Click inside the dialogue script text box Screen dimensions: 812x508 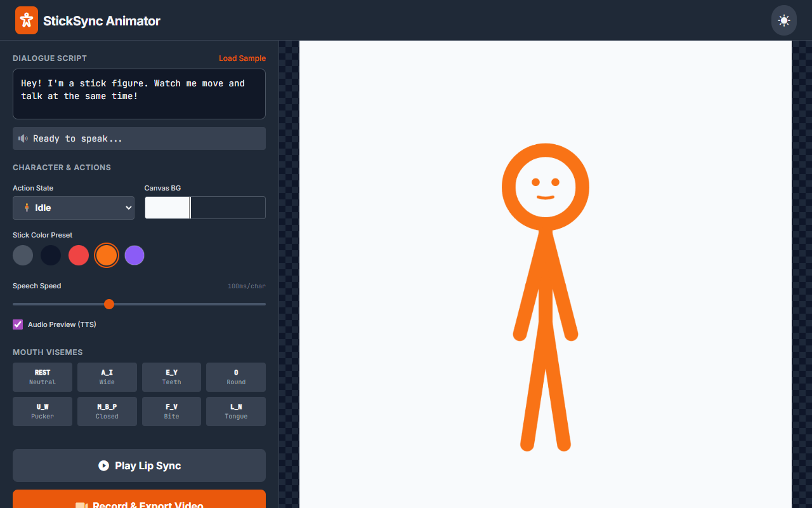pyautogui.click(x=139, y=93)
